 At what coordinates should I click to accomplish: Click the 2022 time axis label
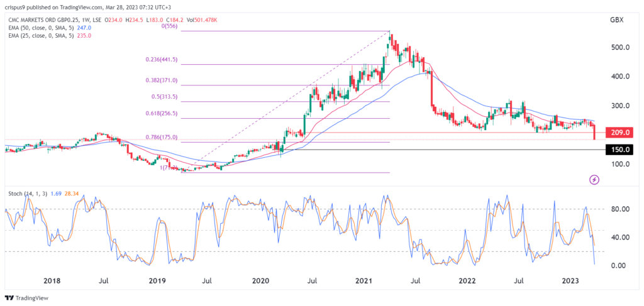(467, 281)
